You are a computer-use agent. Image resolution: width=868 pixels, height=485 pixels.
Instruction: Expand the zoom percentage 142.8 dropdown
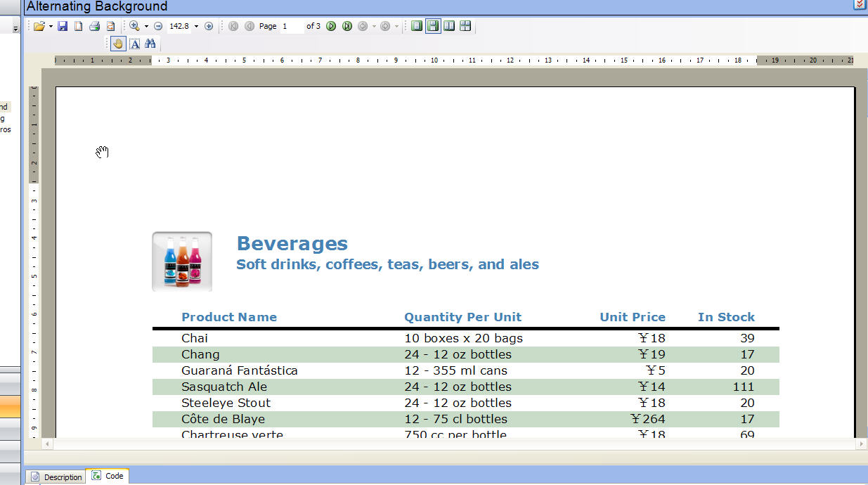click(196, 26)
